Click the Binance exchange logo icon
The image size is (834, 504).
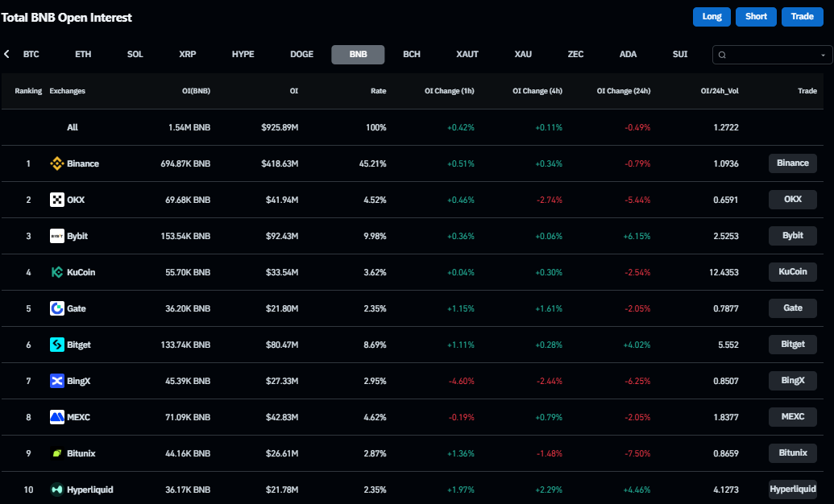point(57,163)
